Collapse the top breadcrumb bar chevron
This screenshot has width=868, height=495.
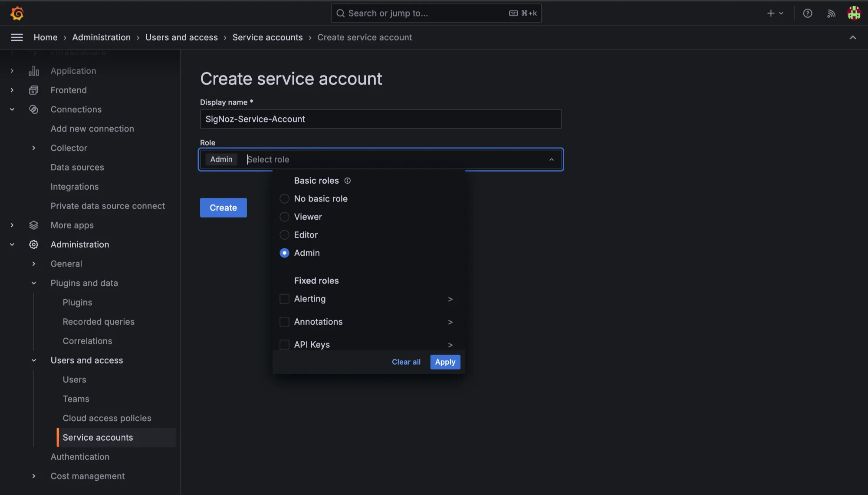pyautogui.click(x=853, y=37)
